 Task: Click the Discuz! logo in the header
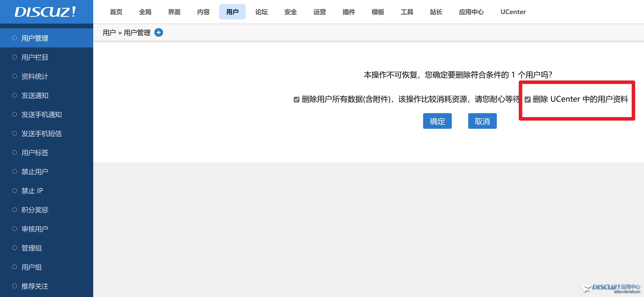pyautogui.click(x=45, y=12)
